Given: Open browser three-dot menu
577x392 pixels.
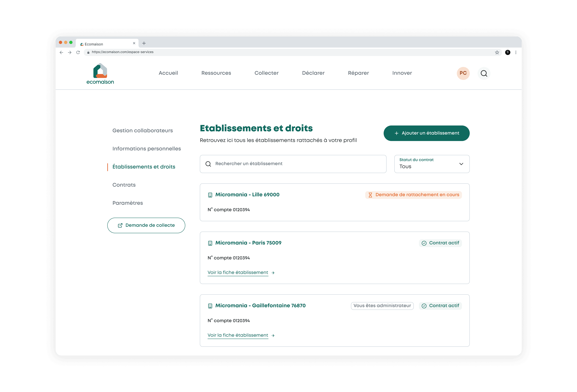Looking at the screenshot, I should (516, 52).
